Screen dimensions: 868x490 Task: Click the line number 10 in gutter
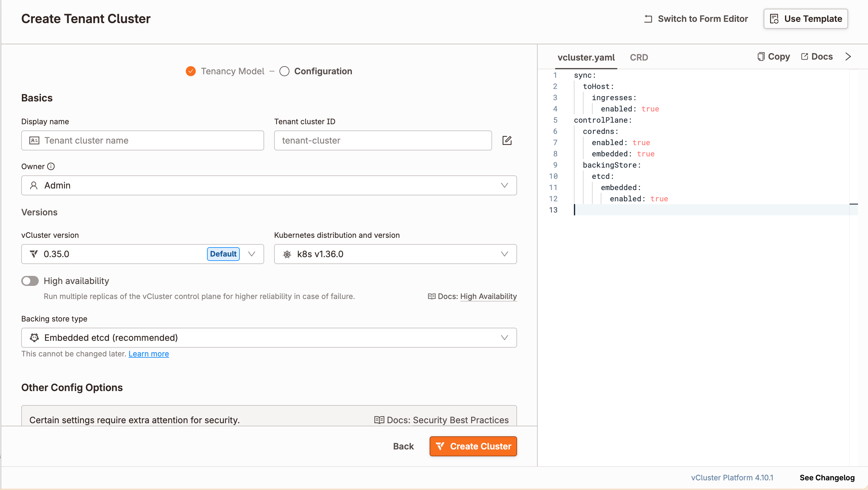pyautogui.click(x=553, y=176)
